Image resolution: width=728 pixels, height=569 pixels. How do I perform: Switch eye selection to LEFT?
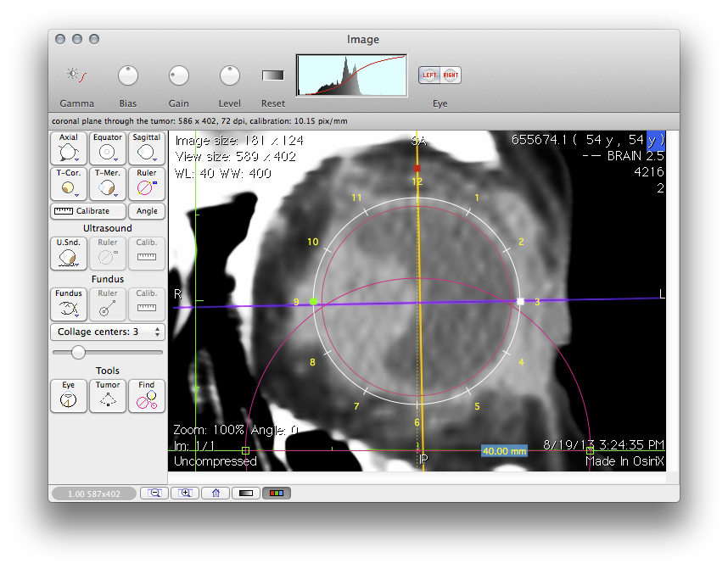coord(429,75)
